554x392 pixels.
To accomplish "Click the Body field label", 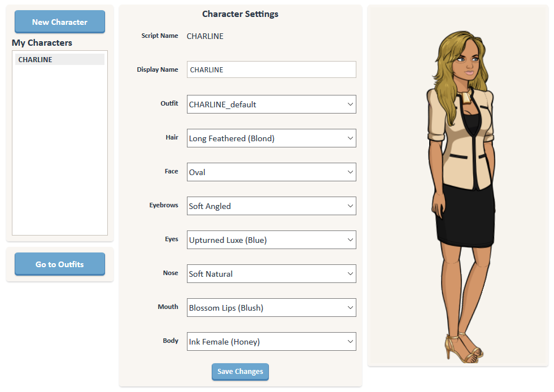I will click(171, 341).
